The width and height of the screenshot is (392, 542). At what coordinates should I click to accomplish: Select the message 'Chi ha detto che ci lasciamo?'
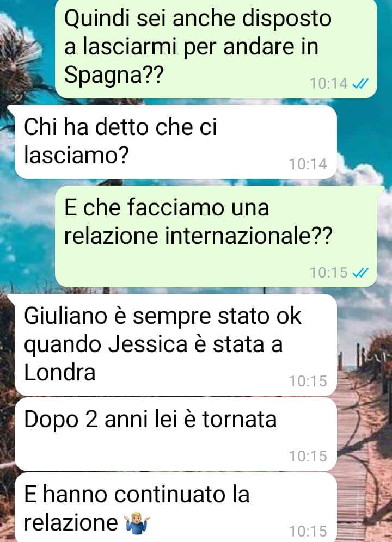pos(176,142)
